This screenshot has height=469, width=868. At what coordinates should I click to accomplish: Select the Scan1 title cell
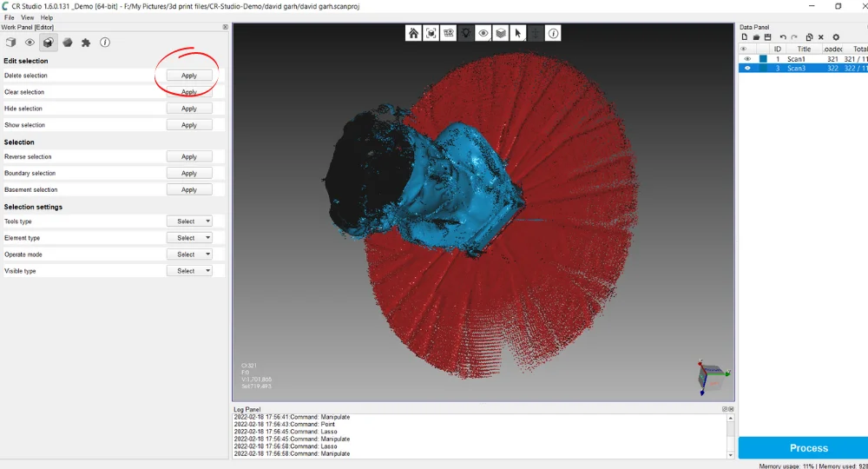[x=796, y=59]
